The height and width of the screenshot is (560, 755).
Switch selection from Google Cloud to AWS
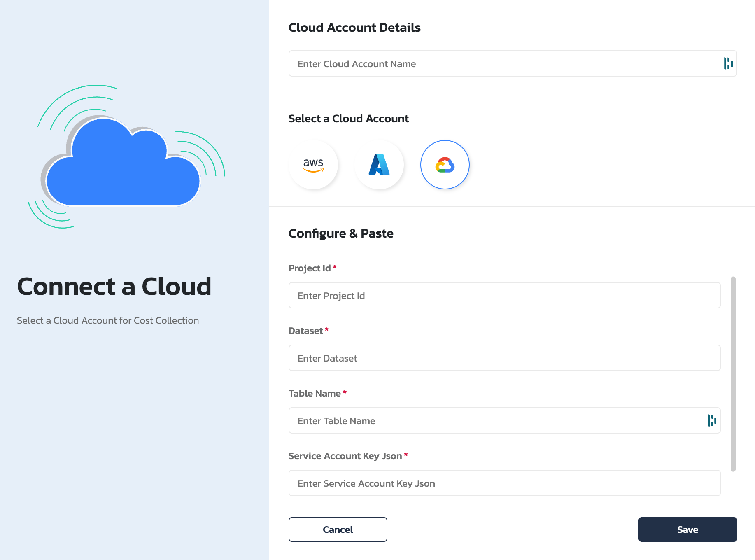313,165
